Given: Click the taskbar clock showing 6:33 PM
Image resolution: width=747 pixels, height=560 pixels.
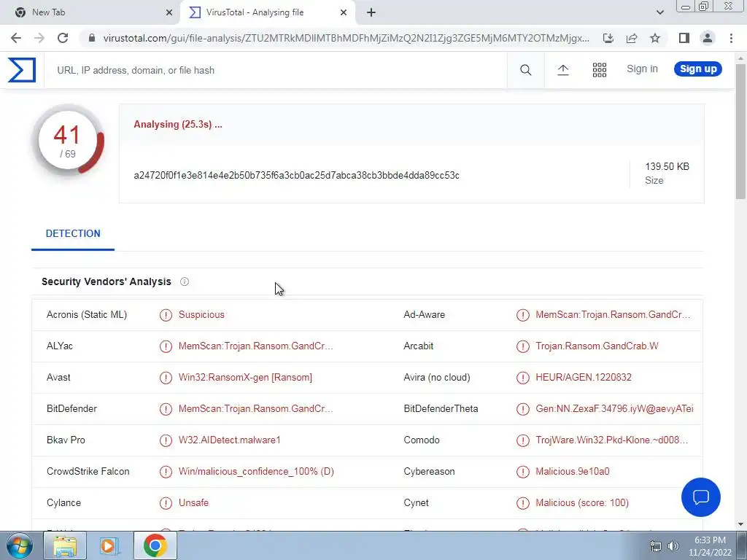Looking at the screenshot, I should pyautogui.click(x=710, y=546).
